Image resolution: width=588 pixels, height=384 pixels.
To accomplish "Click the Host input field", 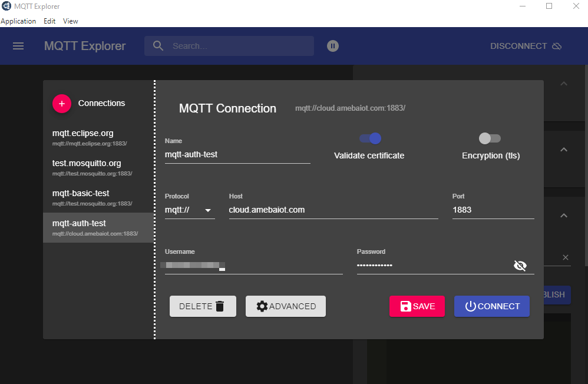I will pos(333,210).
